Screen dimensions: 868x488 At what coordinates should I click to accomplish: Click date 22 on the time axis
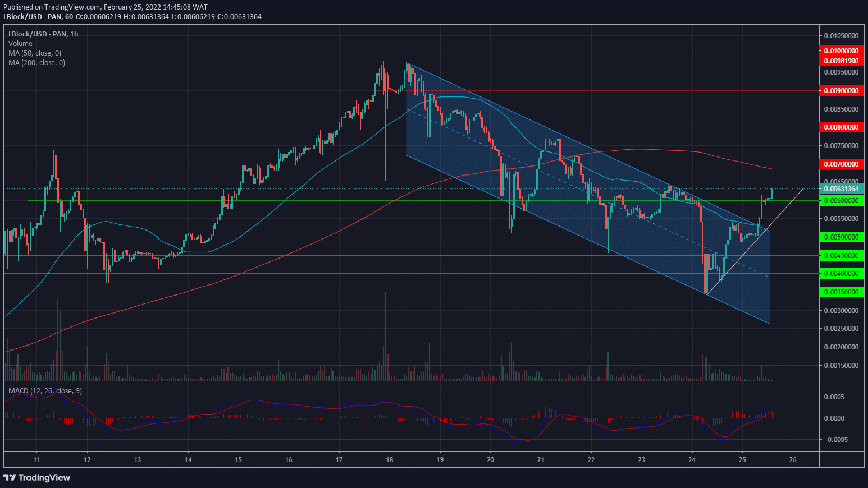pos(591,460)
